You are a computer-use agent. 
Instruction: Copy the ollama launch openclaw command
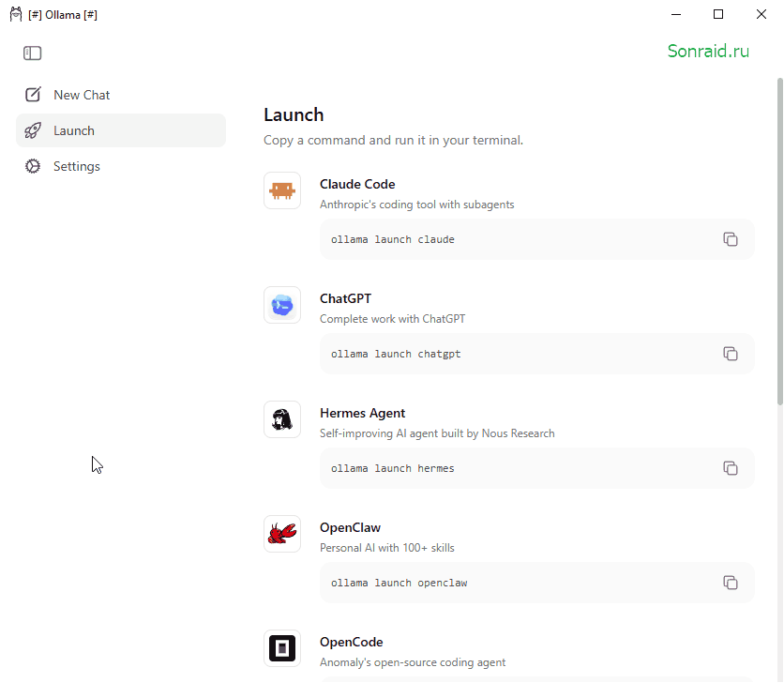pos(731,583)
